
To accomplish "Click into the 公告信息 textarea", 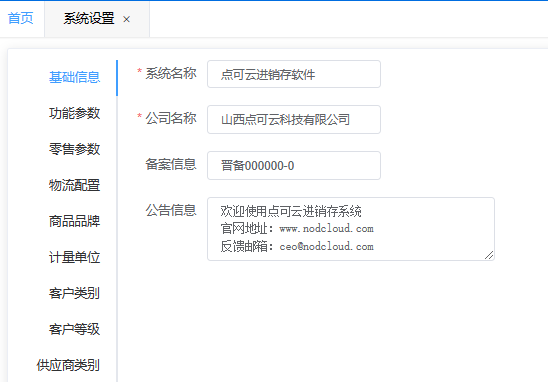I will click(x=351, y=229).
